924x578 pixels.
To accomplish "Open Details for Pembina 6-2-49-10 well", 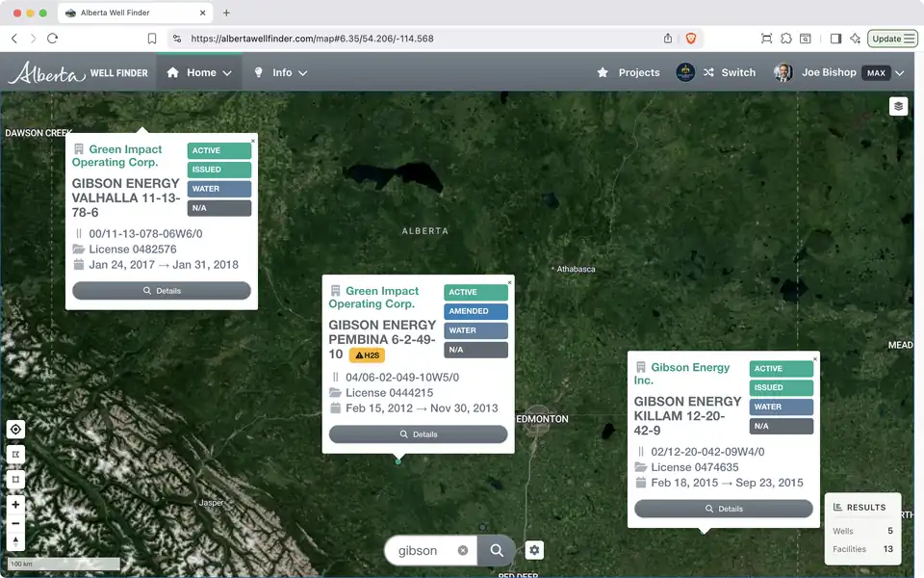I will [419, 434].
